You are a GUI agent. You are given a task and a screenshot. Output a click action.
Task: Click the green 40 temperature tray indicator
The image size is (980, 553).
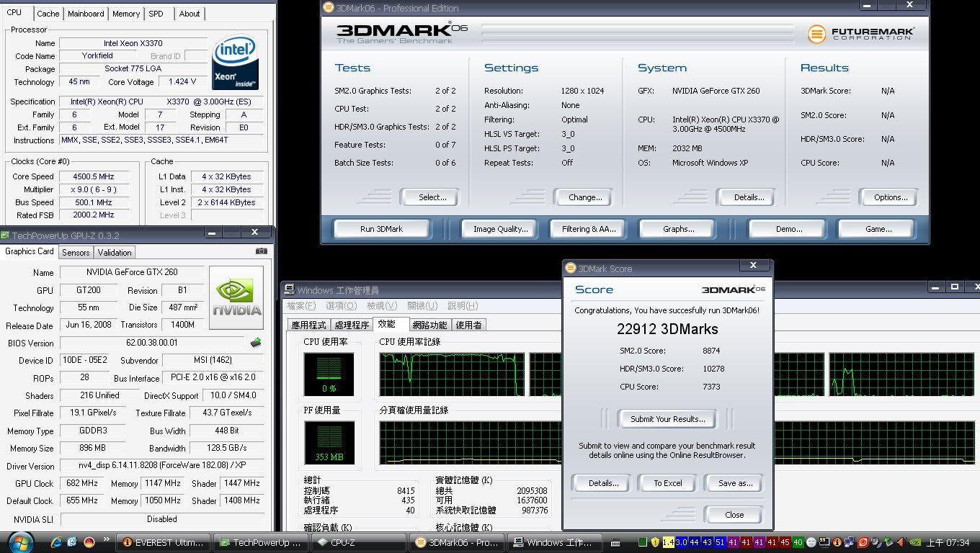798,542
